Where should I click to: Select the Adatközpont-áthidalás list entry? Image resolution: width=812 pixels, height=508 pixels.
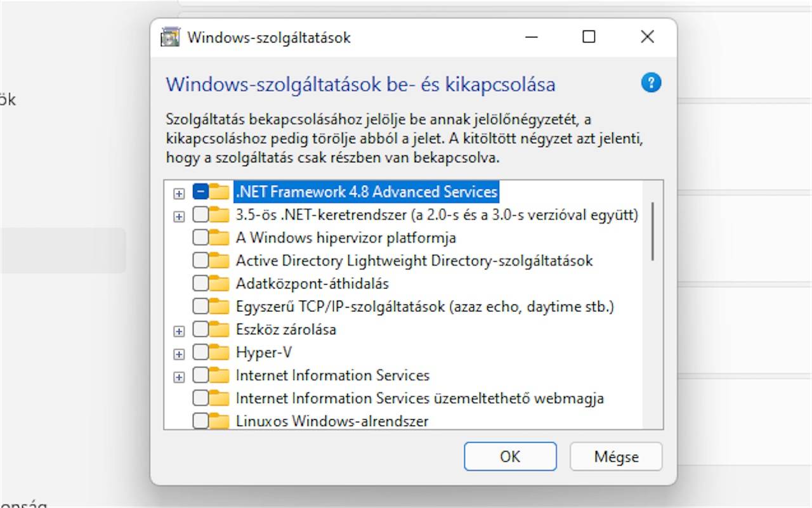click(x=312, y=283)
